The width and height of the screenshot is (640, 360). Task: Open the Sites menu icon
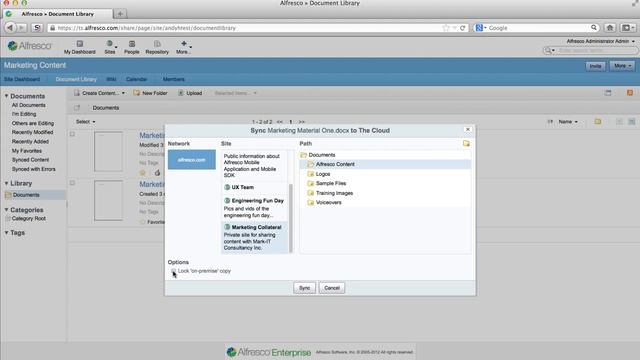[x=109, y=44]
